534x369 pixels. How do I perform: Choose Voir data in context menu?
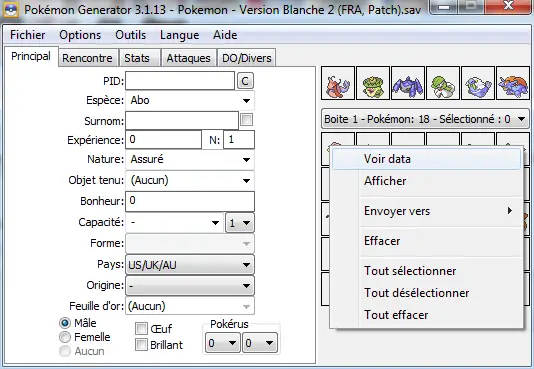(x=426, y=159)
